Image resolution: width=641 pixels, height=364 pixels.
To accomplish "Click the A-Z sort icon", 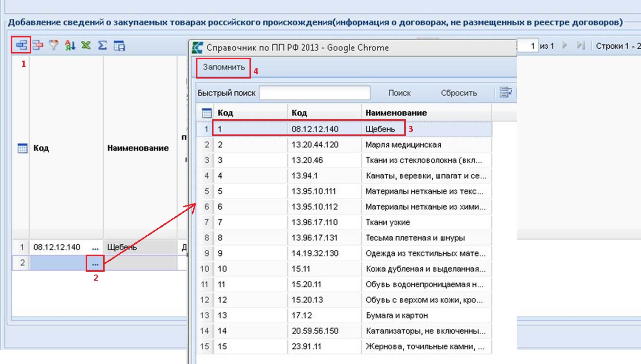I will [x=70, y=45].
